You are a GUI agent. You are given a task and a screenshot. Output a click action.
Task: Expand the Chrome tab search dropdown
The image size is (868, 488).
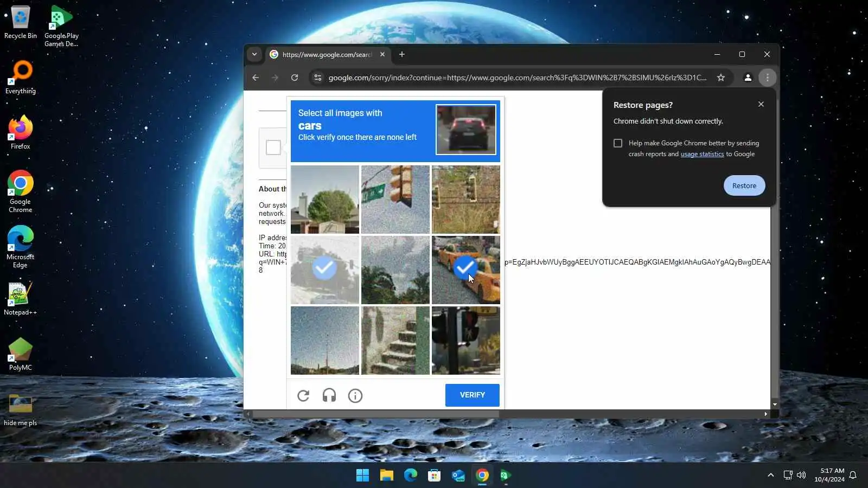click(x=254, y=54)
